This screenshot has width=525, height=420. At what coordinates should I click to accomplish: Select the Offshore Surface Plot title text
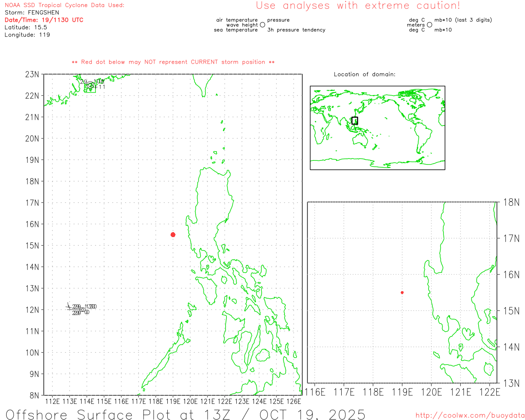pos(185,414)
